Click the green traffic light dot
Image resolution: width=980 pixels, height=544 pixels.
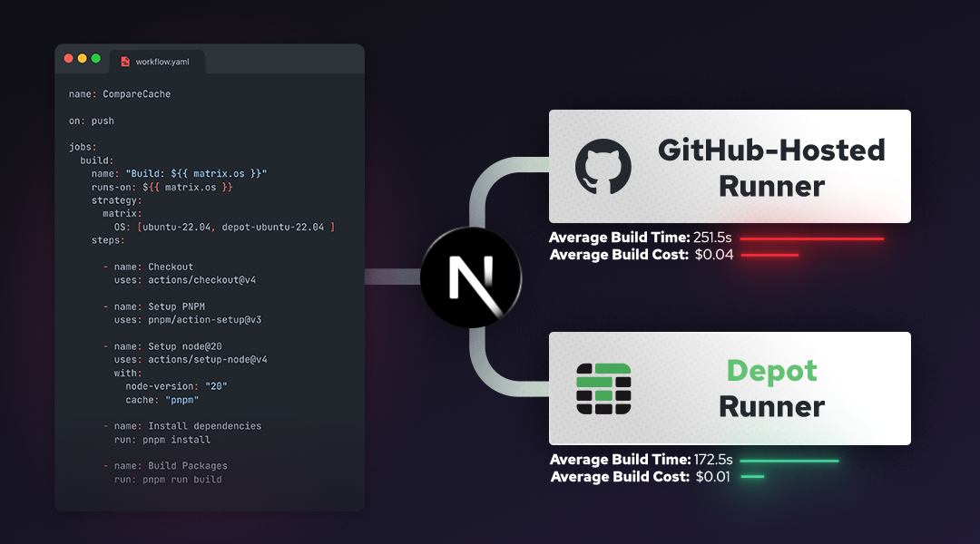pos(96,57)
